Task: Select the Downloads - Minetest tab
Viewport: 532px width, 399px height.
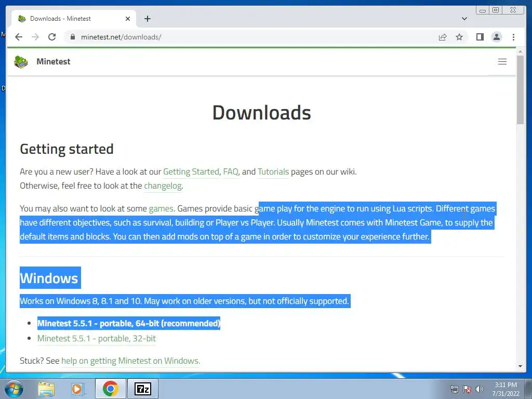Action: [x=74, y=19]
